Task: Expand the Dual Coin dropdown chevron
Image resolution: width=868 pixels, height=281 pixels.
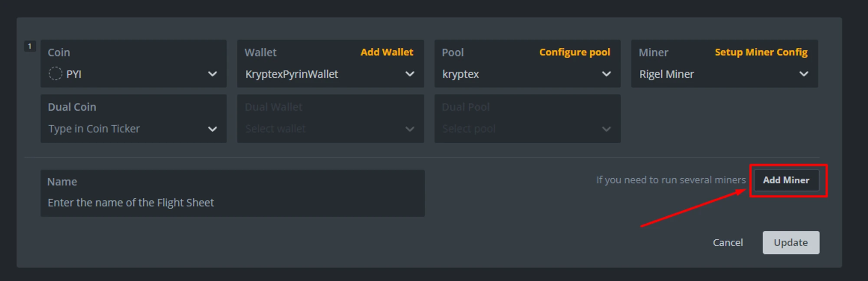Action: (212, 129)
